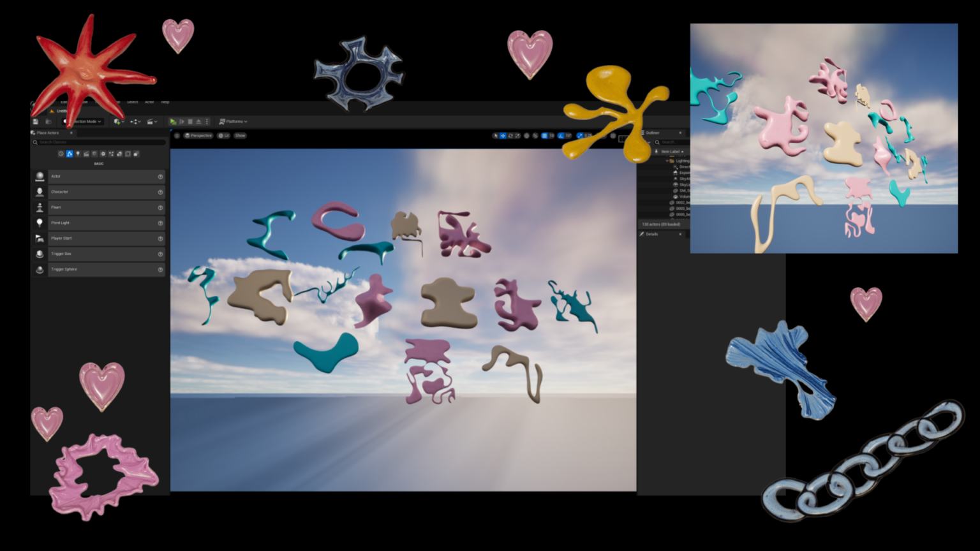
Task: Click the help icon on Player Start row
Action: click(x=160, y=238)
